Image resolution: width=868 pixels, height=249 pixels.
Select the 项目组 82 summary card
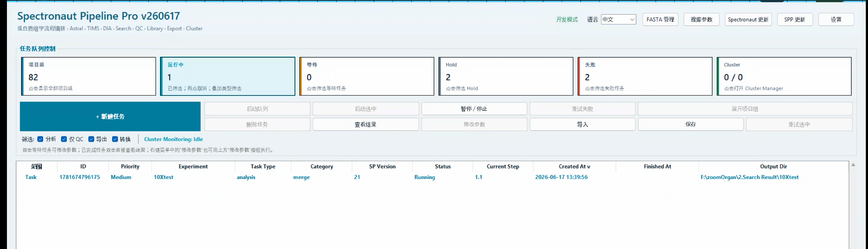[89, 76]
